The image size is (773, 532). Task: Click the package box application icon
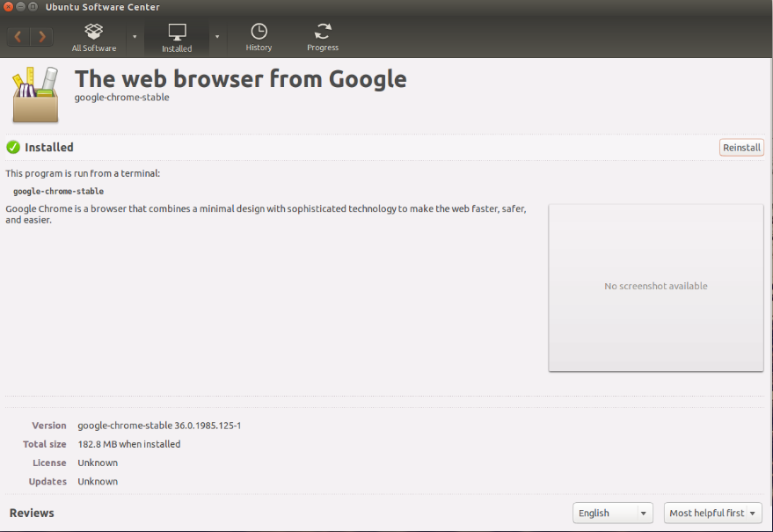[x=35, y=95]
